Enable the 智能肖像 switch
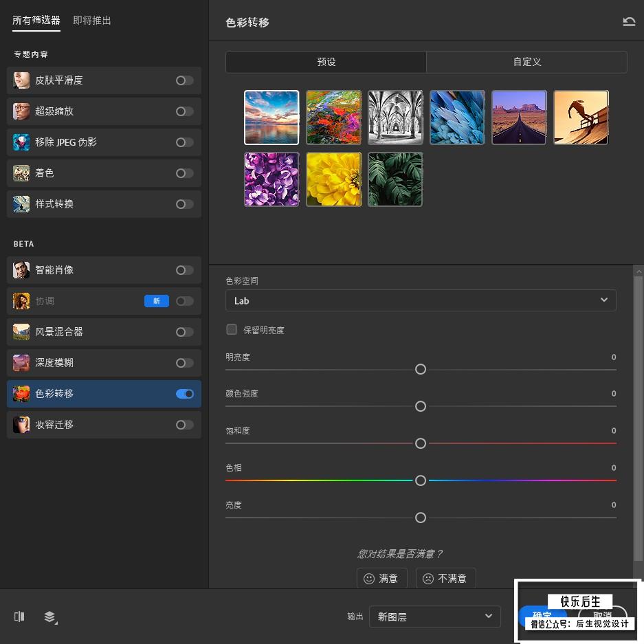 pos(184,270)
